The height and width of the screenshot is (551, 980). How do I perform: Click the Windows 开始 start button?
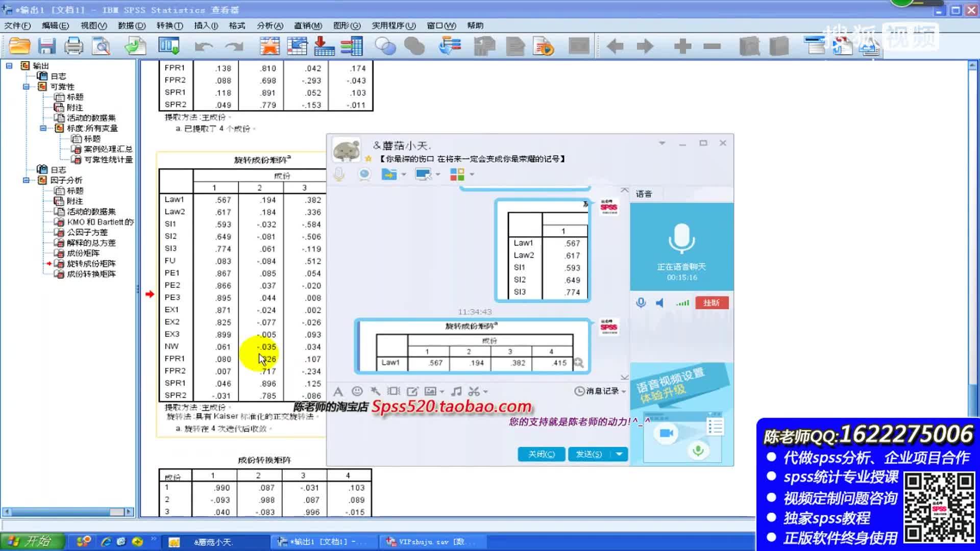(x=32, y=541)
